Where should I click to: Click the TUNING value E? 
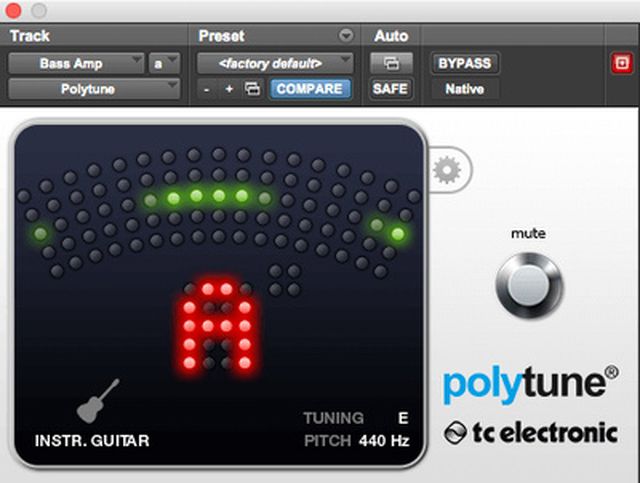tap(403, 418)
